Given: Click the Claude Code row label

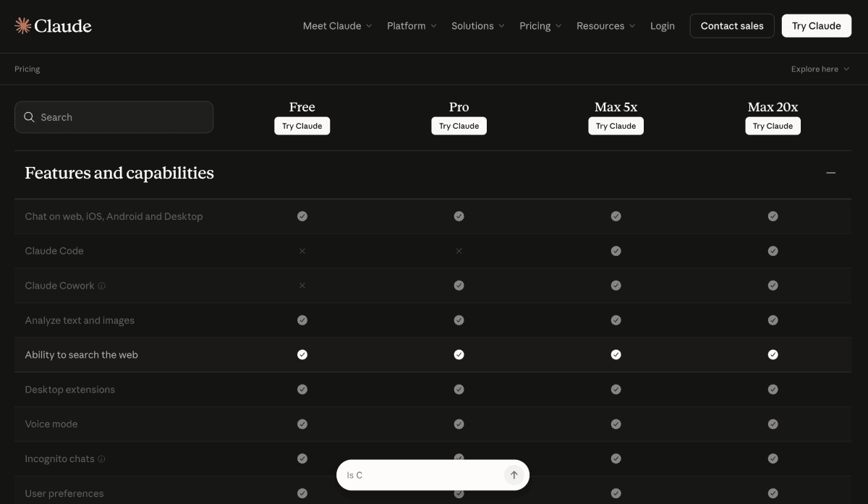Looking at the screenshot, I should (x=54, y=251).
